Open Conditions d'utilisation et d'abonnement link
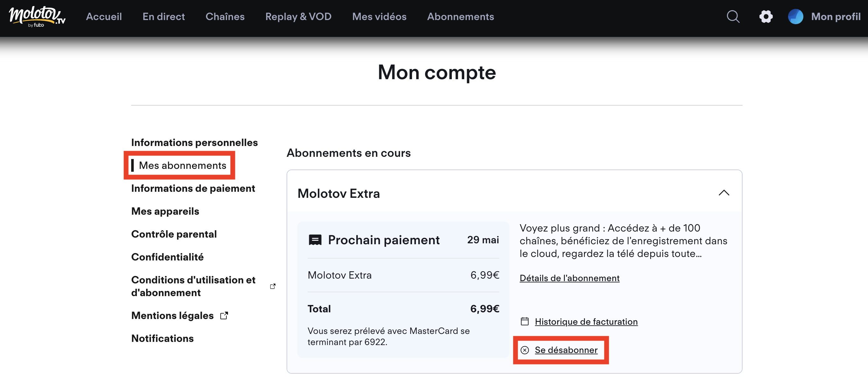Screen dimensions: 868x381 tap(193, 286)
